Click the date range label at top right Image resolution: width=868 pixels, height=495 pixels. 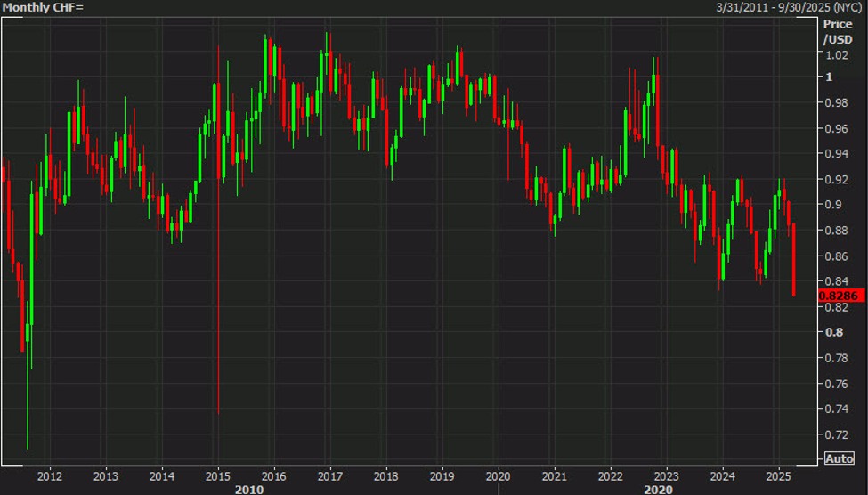click(x=789, y=8)
